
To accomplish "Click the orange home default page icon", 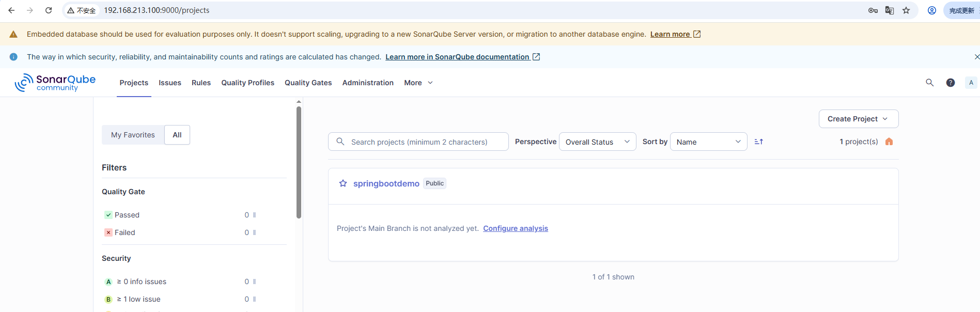I will [889, 142].
